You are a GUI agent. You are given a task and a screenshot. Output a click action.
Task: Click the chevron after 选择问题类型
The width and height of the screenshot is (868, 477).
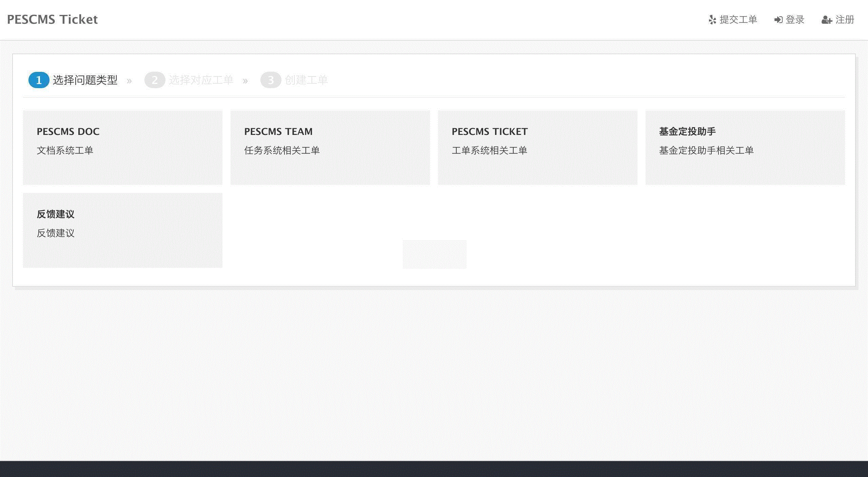pyautogui.click(x=129, y=81)
